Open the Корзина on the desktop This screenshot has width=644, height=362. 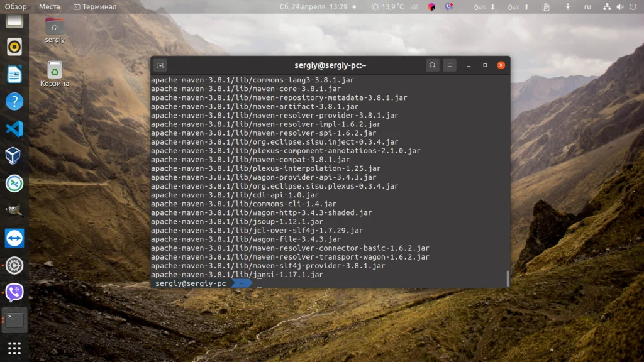click(x=54, y=69)
